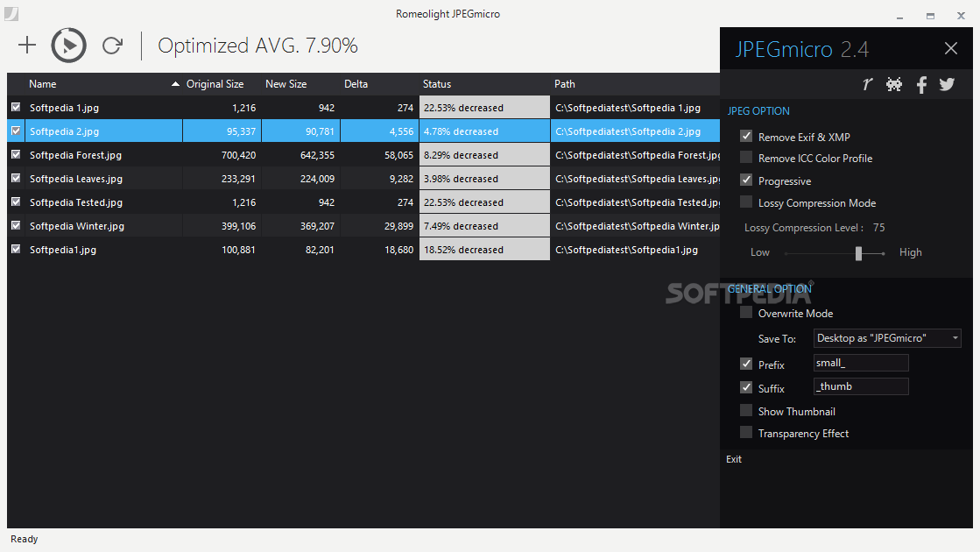Start optimization with the play button

coord(69,45)
